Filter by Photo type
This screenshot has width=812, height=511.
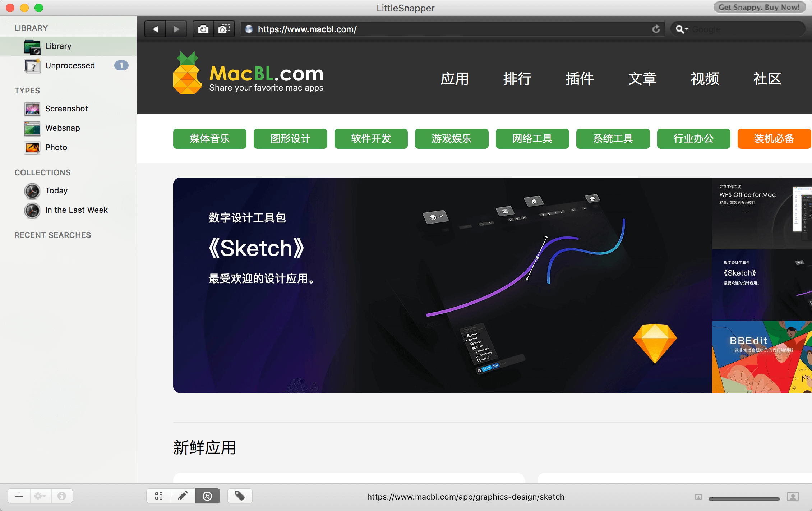click(x=68, y=147)
